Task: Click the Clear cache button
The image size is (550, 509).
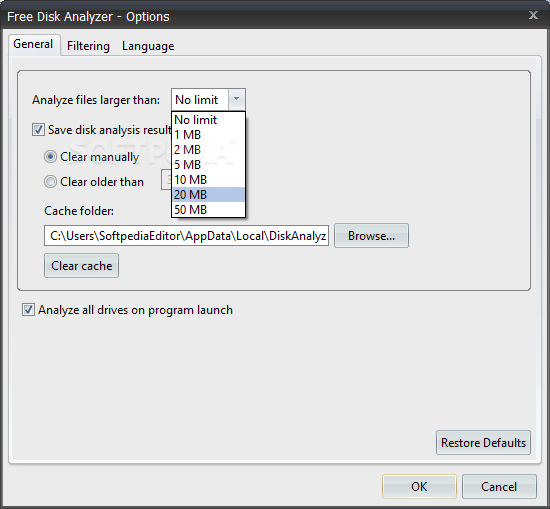Action: click(x=81, y=266)
